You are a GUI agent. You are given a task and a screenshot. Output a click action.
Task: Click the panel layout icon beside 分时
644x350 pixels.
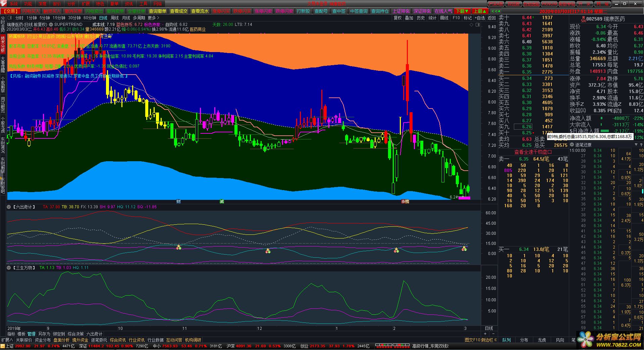click(x=9, y=18)
